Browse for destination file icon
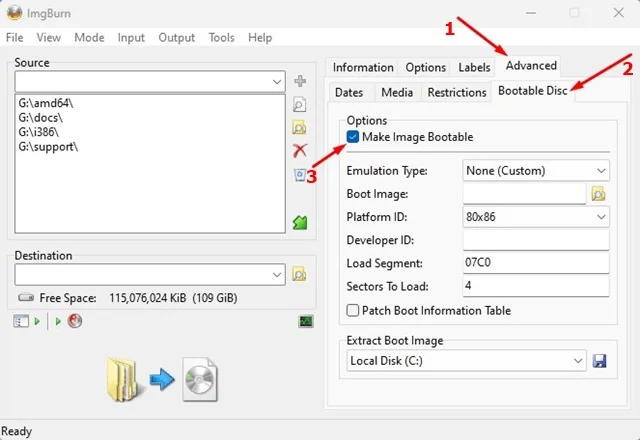The image size is (640, 440). coord(299,274)
